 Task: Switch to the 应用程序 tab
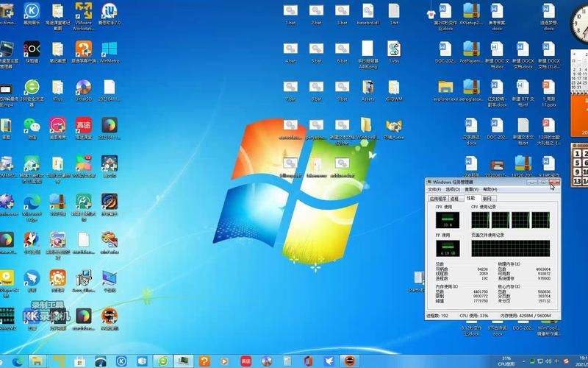(x=437, y=199)
